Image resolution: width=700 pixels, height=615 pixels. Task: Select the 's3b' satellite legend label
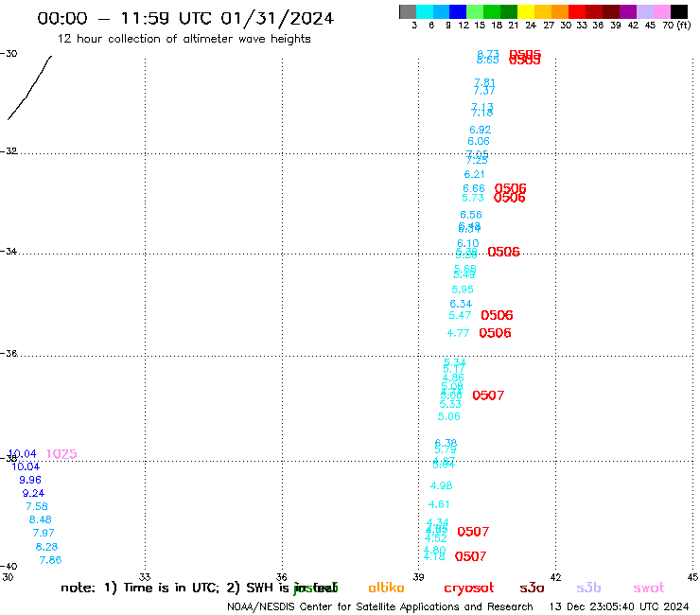pyautogui.click(x=588, y=588)
